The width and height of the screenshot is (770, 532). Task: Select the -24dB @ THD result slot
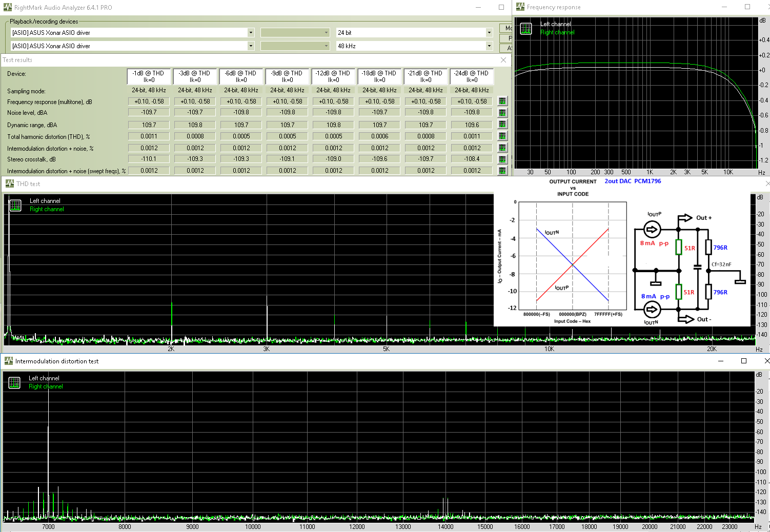(472, 76)
